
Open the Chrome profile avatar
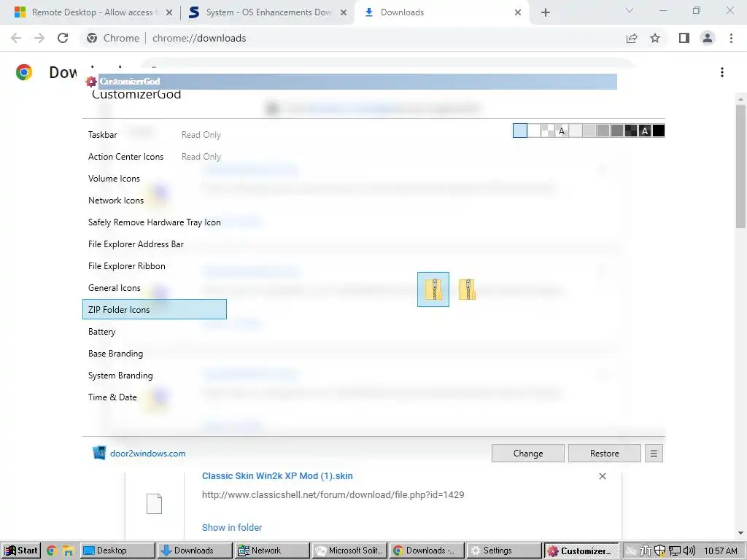(x=708, y=38)
